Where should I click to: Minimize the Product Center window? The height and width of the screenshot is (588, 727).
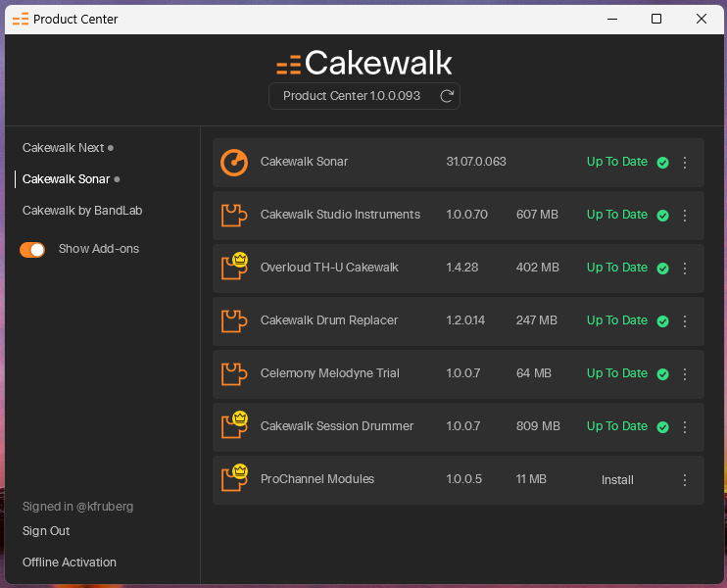coord(612,19)
